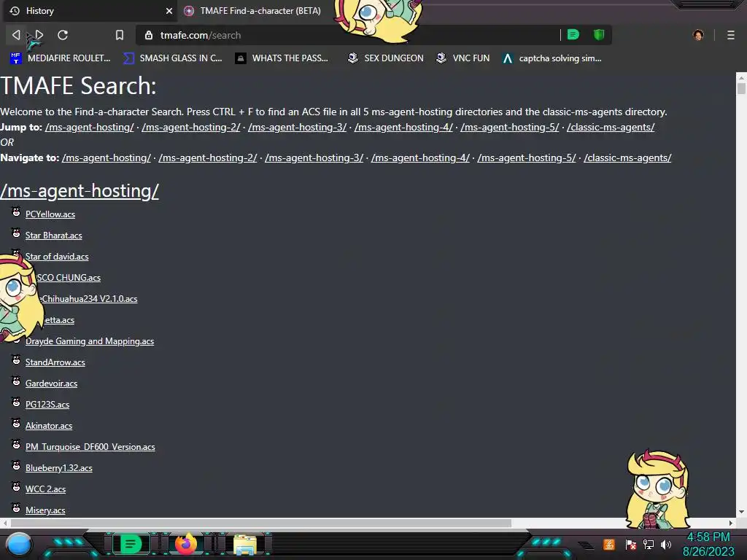Open Misery.acs file link
This screenshot has width=747, height=560.
45,510
